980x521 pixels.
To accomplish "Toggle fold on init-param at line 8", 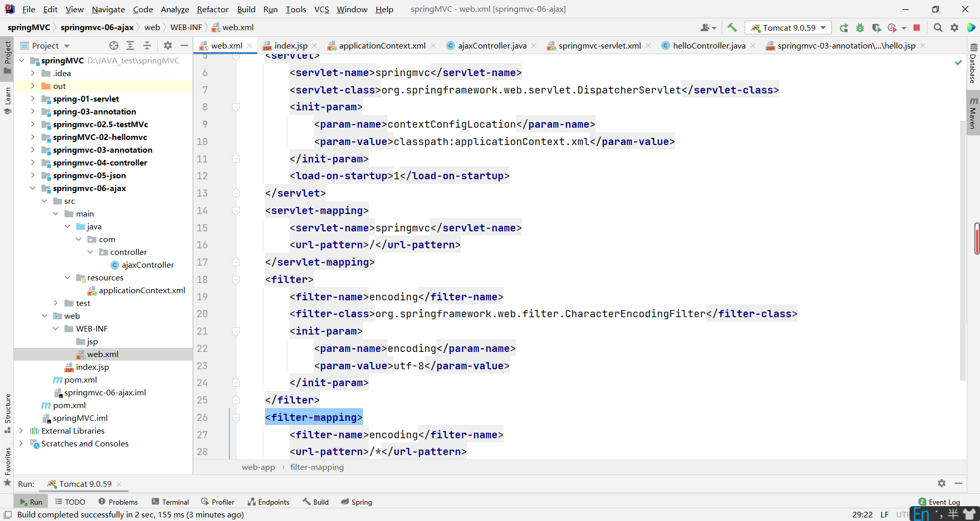I will (236, 107).
